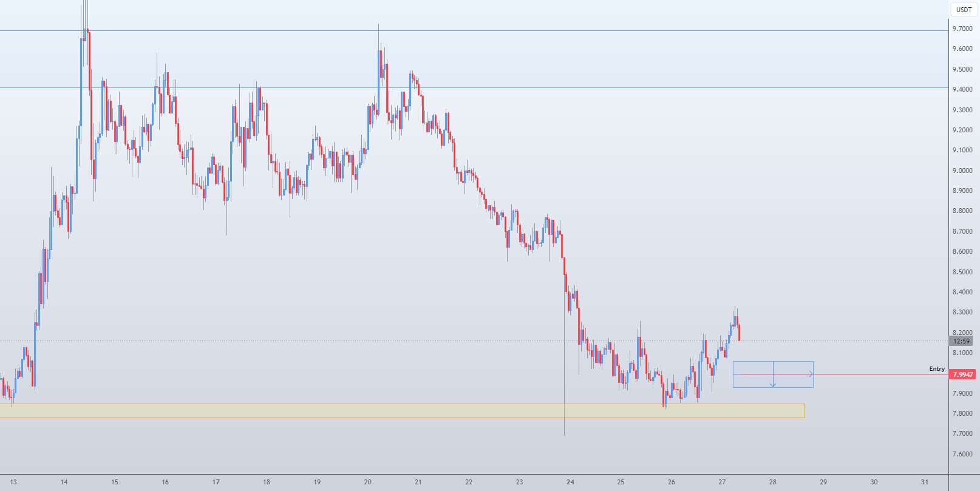Click date 25 on the time axis
This screenshot has width=980, height=491.
[x=621, y=483]
